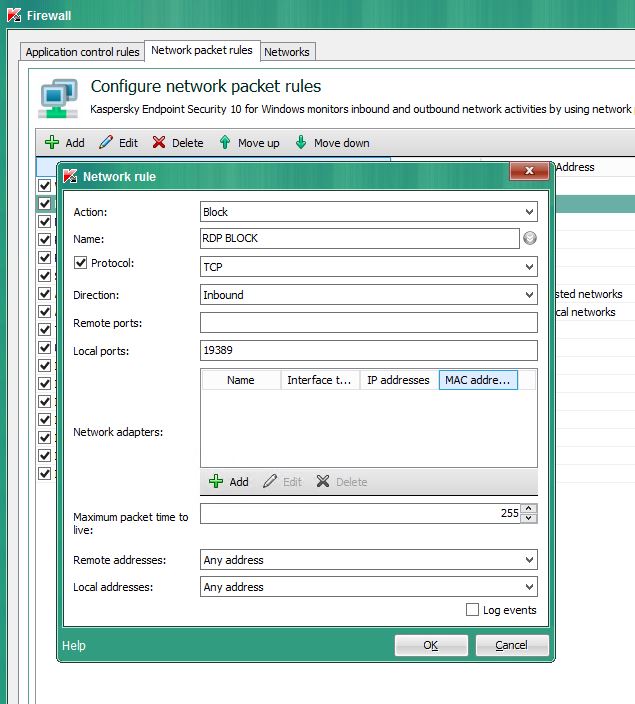Open the Direction dropdown set to Inbound
The width and height of the screenshot is (635, 704).
coord(368,295)
